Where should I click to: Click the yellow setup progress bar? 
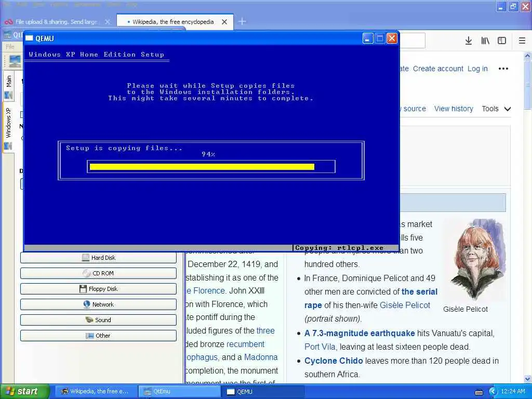202,167
